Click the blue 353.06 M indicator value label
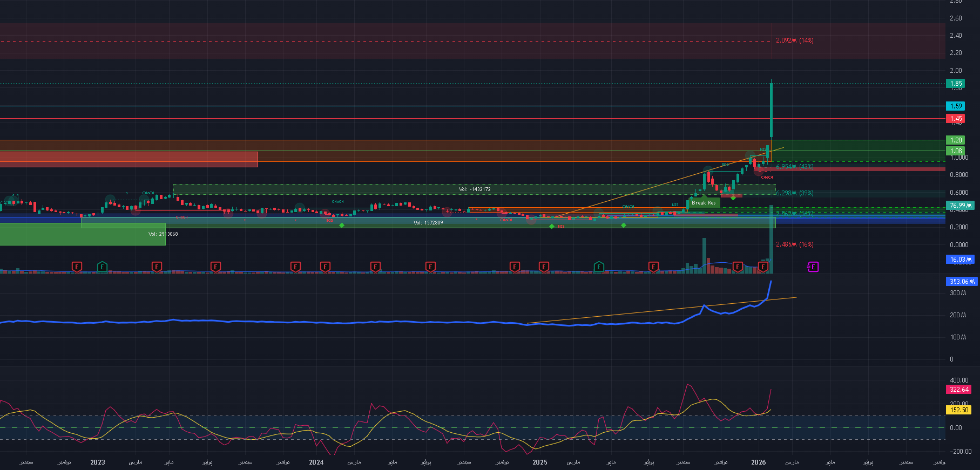 pyautogui.click(x=962, y=282)
